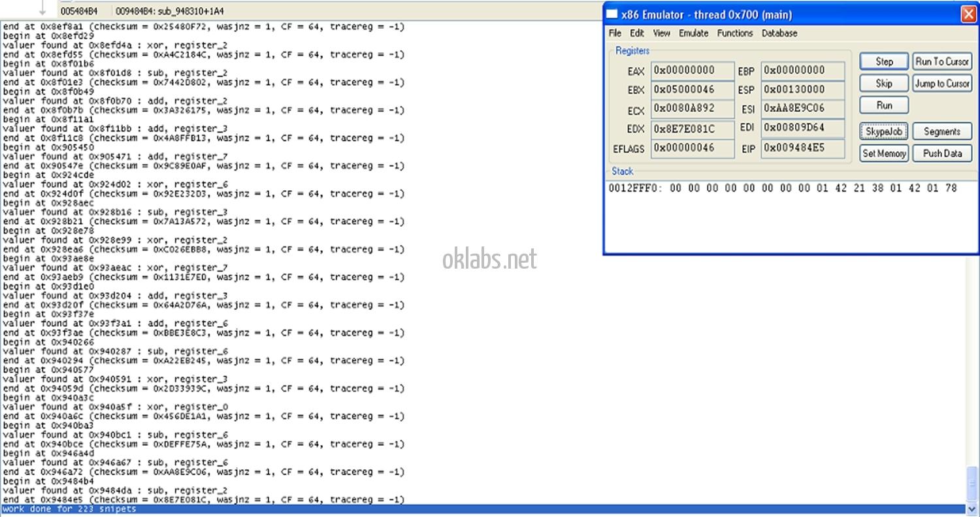Click the SkypeJob button
The width and height of the screenshot is (980, 517).
tap(883, 131)
